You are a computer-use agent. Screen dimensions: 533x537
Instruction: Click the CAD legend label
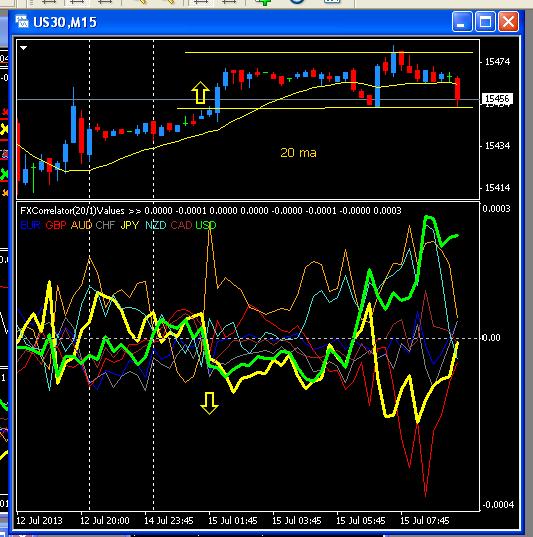(181, 225)
